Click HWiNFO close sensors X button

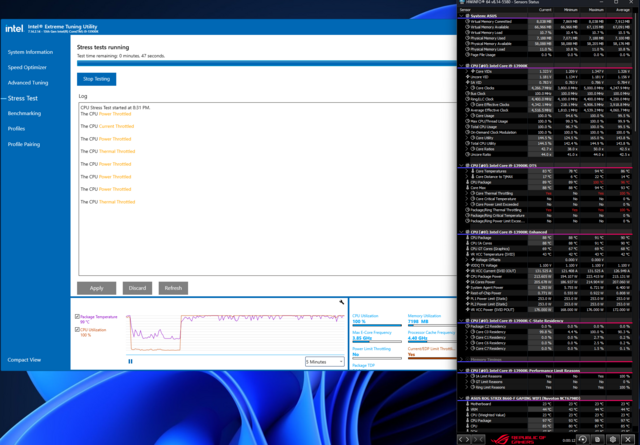point(628,439)
